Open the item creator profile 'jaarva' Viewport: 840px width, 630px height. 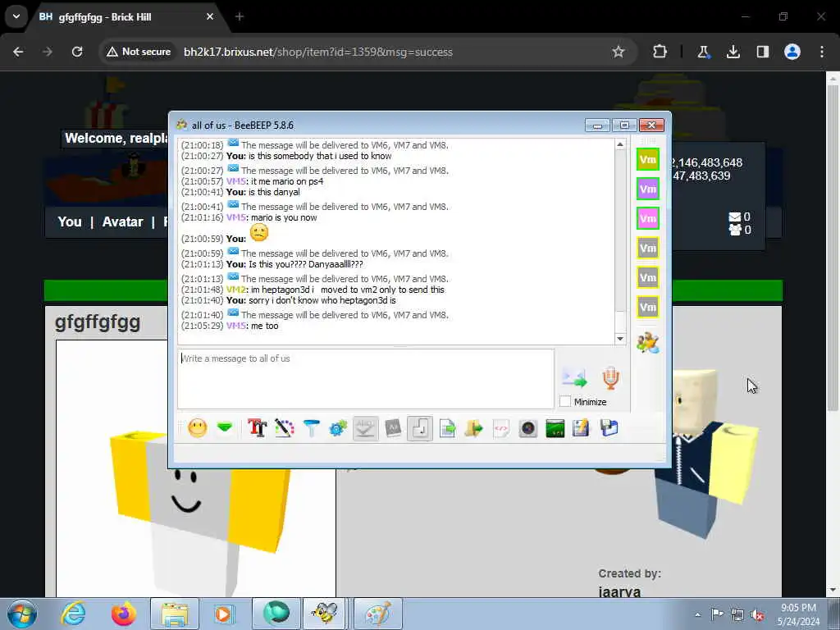coord(619,591)
